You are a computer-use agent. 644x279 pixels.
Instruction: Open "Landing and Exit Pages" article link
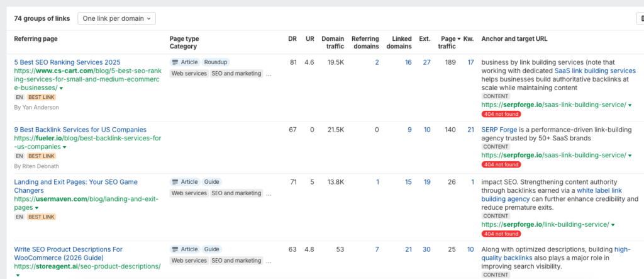(x=76, y=186)
